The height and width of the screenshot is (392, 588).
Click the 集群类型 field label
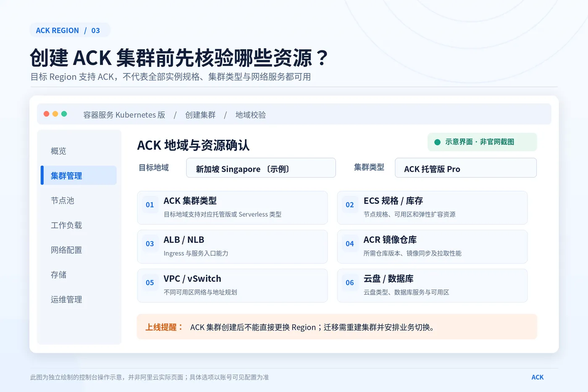click(x=369, y=167)
